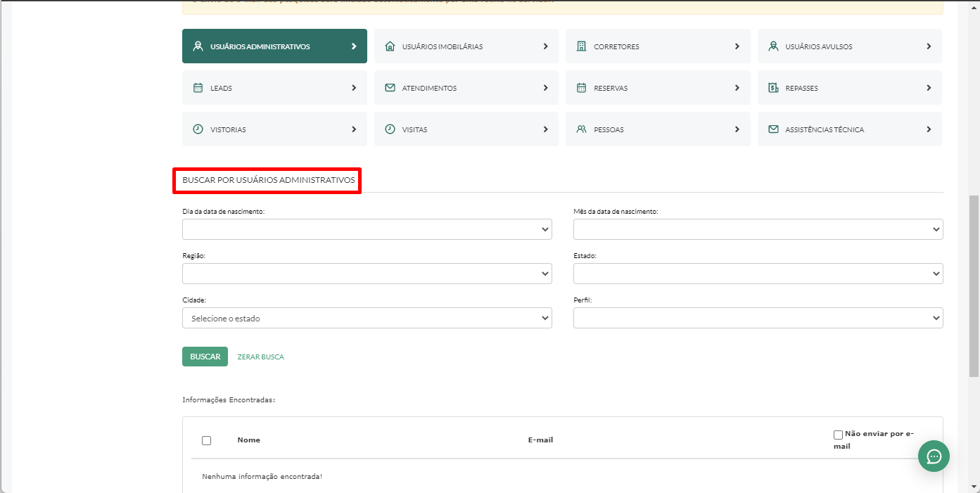980x493 pixels.
Task: Open the chat bubble support widget
Action: [x=934, y=456]
